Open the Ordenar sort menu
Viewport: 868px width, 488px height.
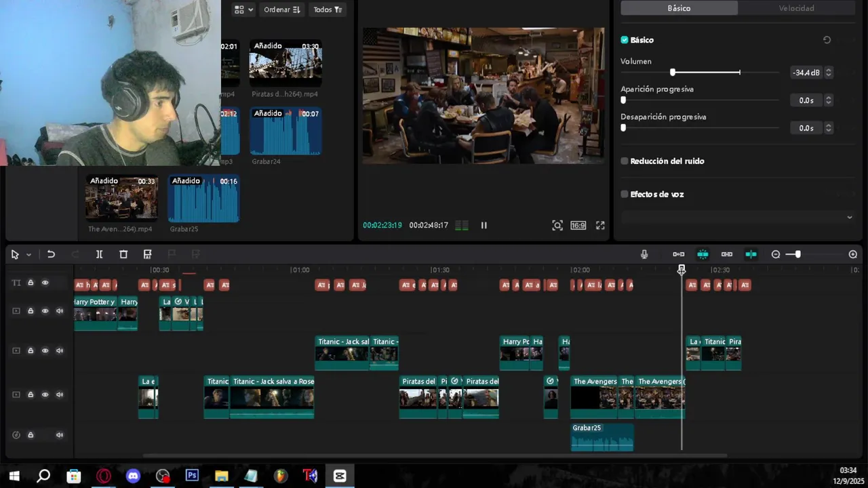[x=282, y=9]
